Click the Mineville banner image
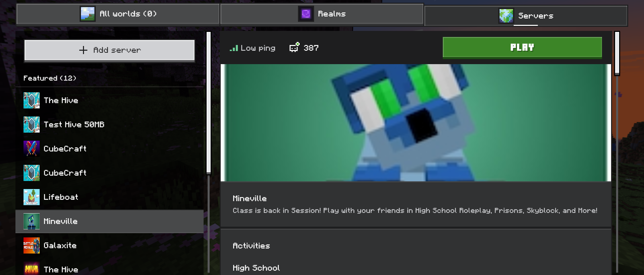Screen dimensions: 644x275 coord(416,123)
